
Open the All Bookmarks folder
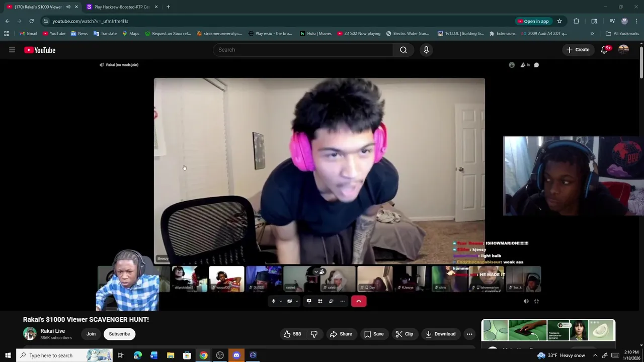622,34
